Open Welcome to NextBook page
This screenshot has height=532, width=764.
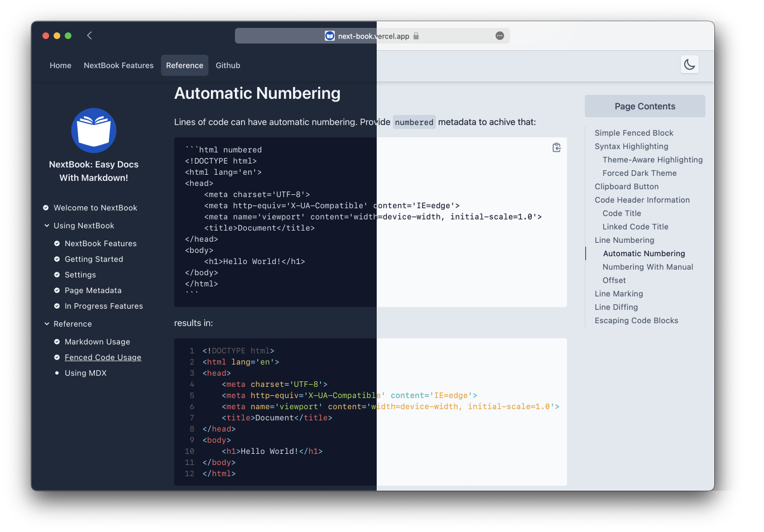(95, 208)
